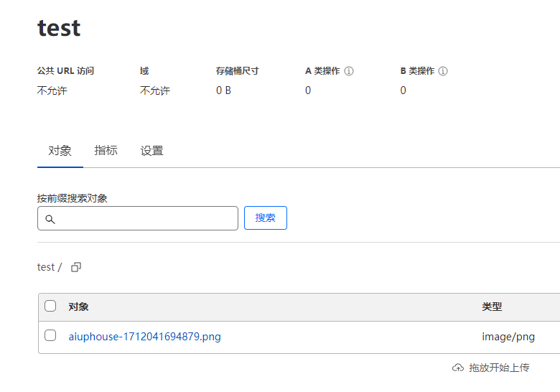Switch to the 对象 tab

tap(60, 151)
